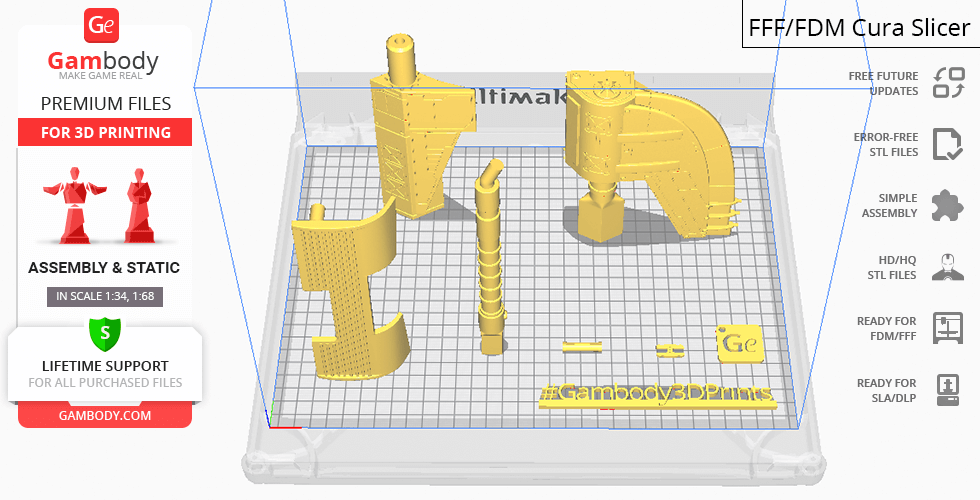Click the HD/HQ STL Files icon

pyautogui.click(x=947, y=267)
